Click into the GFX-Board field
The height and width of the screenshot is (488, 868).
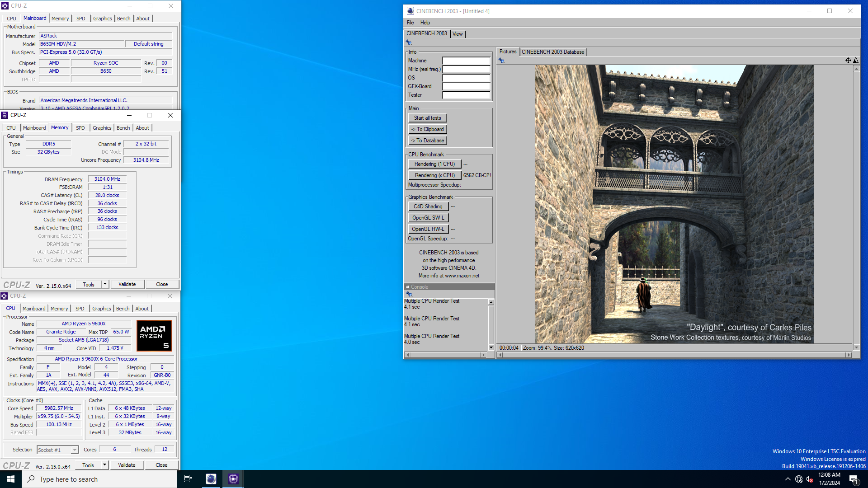pyautogui.click(x=466, y=86)
